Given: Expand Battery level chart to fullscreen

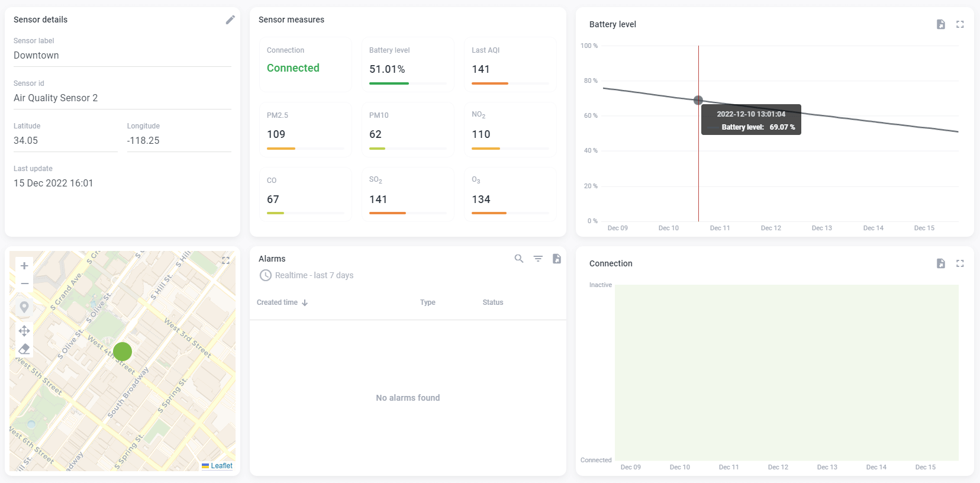Looking at the screenshot, I should (x=960, y=24).
